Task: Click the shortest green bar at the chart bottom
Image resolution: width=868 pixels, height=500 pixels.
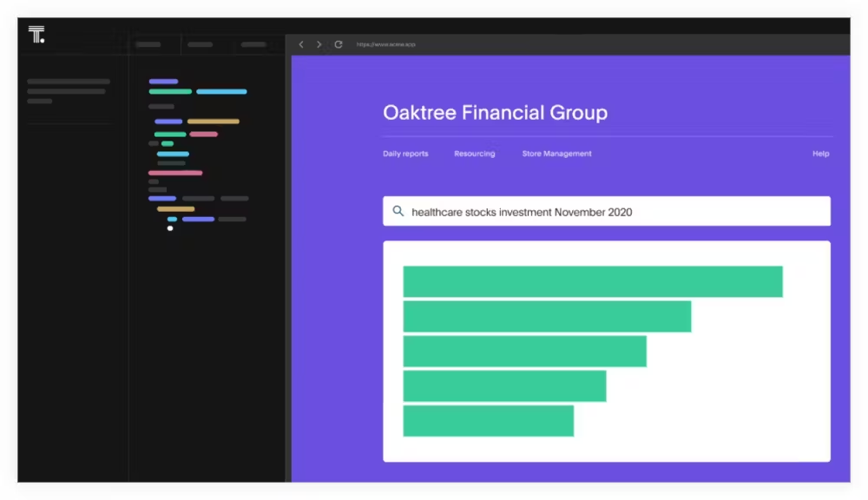Action: [488, 423]
